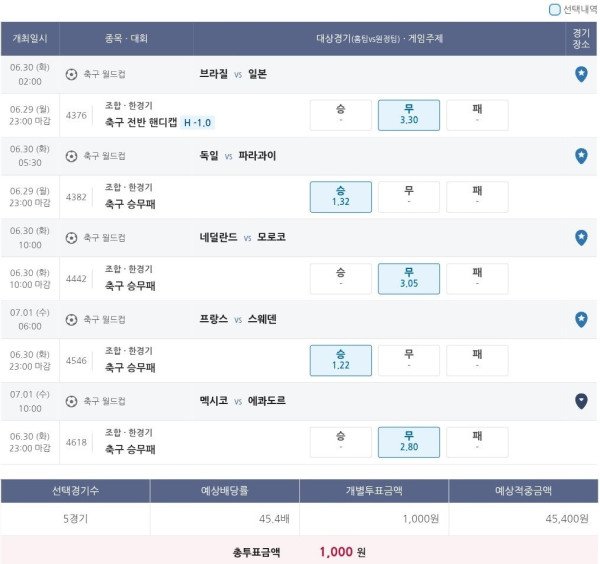Image resolution: width=600 pixels, height=564 pixels.
Task: Select 패 option for game 4546
Action: point(477,360)
